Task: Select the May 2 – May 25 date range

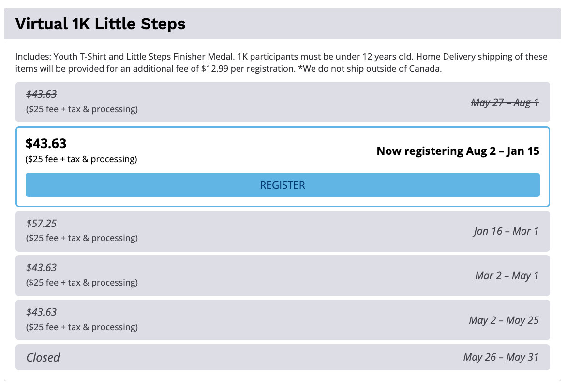Action: [504, 320]
